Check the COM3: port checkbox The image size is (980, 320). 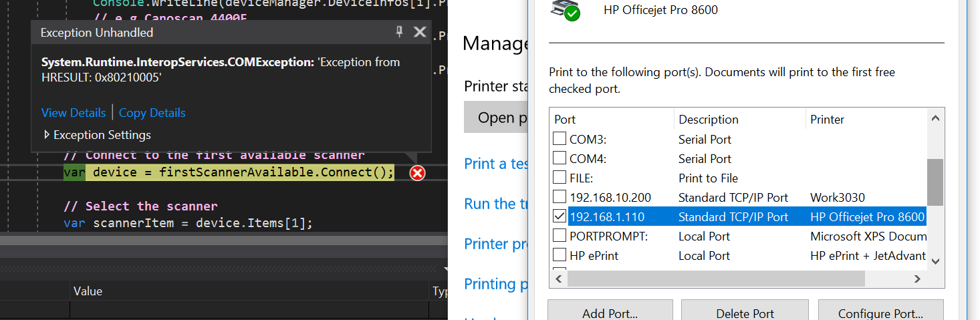560,140
